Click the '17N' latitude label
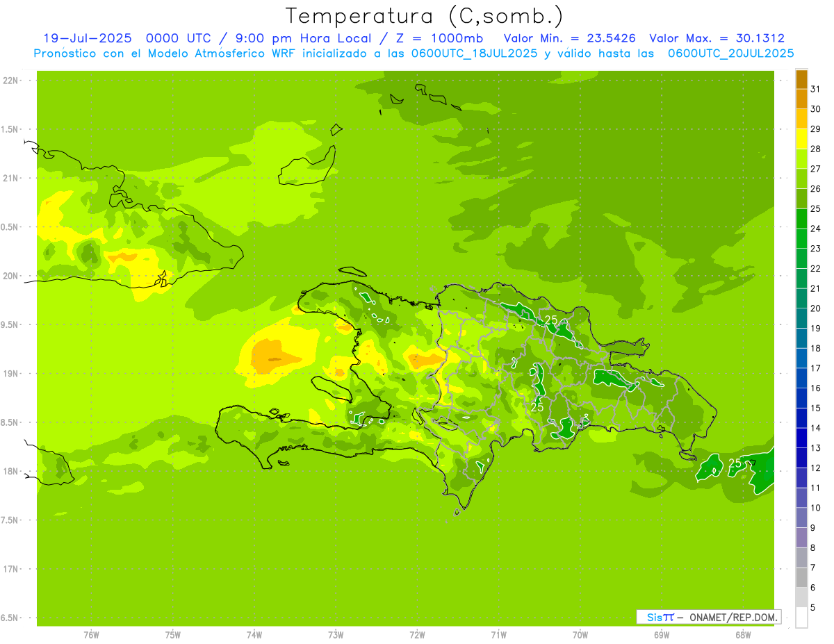Viewport: 834px width, 644px height. tap(10, 569)
